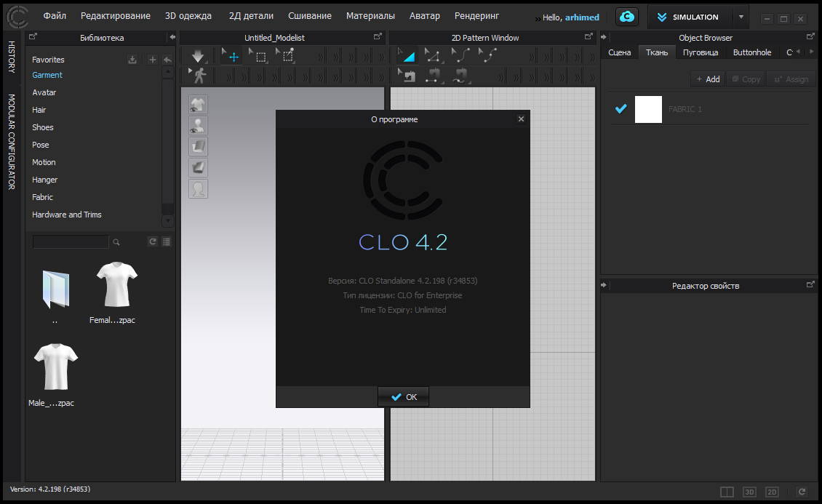Click the refresh icon in bottom status bar
This screenshot has height=504, width=822.
tap(802, 492)
